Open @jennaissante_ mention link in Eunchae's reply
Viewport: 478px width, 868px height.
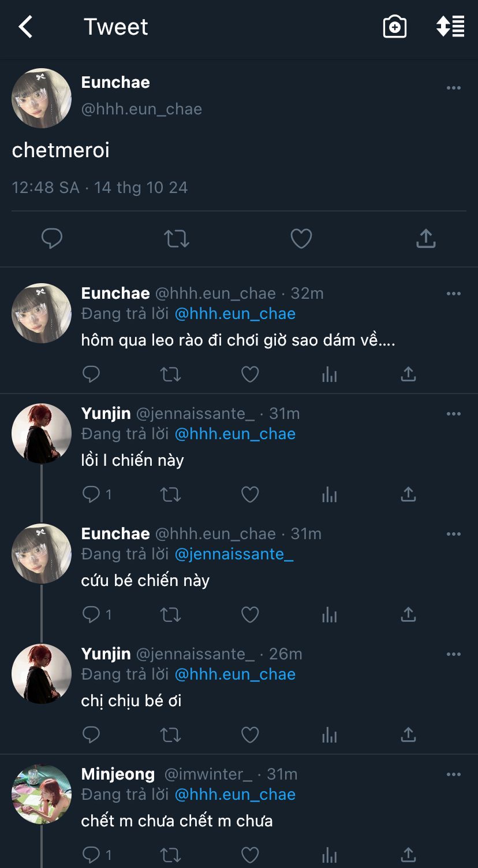coord(234,554)
